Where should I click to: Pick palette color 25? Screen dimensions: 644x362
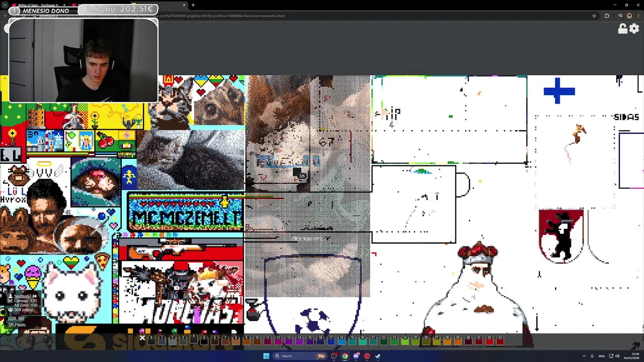point(415,341)
